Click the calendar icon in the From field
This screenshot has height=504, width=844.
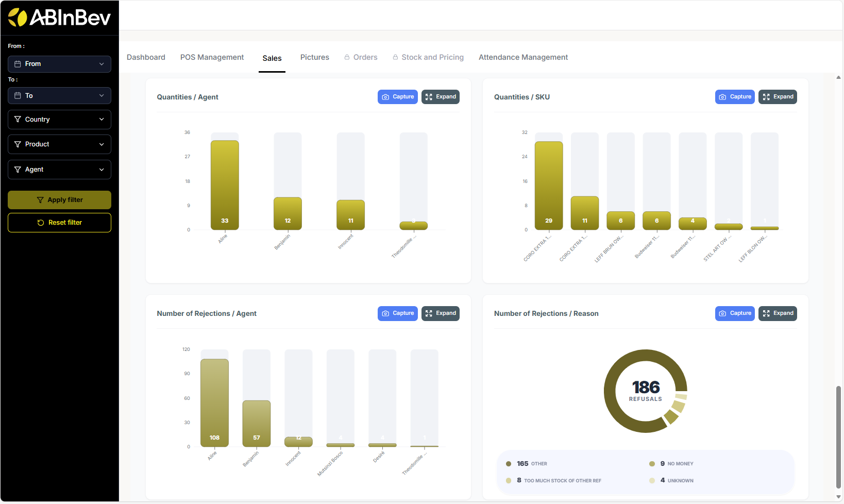click(x=18, y=64)
